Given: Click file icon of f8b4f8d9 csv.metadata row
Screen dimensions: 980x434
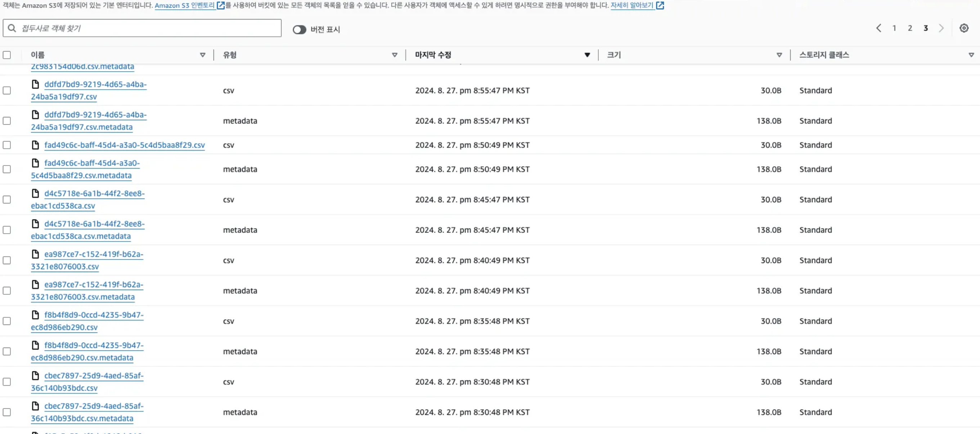Looking at the screenshot, I should [x=35, y=345].
